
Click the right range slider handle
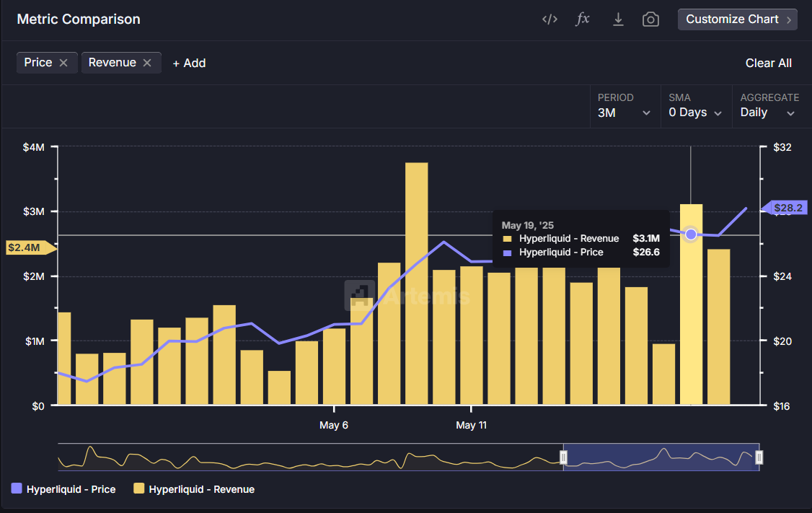click(x=759, y=457)
